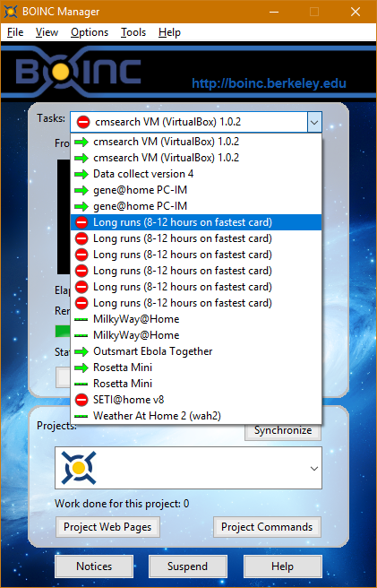Select the highlighted Long runs task
377x588 pixels.
tap(196, 222)
